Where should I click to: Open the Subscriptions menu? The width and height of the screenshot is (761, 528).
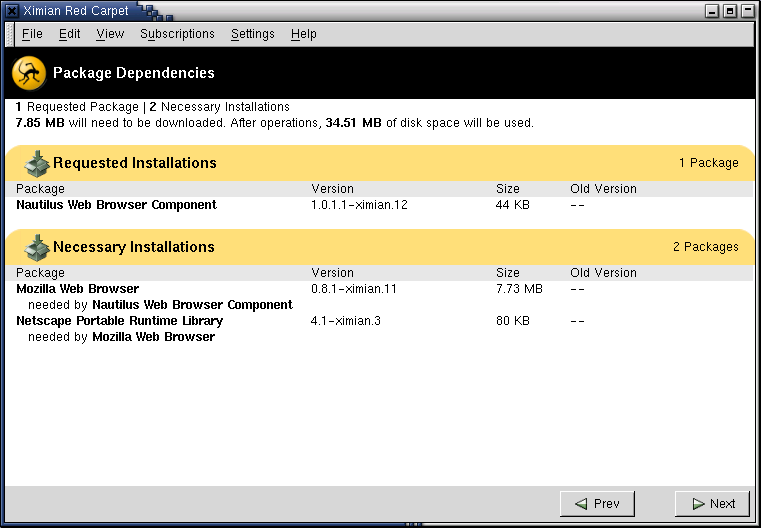pyautogui.click(x=177, y=34)
